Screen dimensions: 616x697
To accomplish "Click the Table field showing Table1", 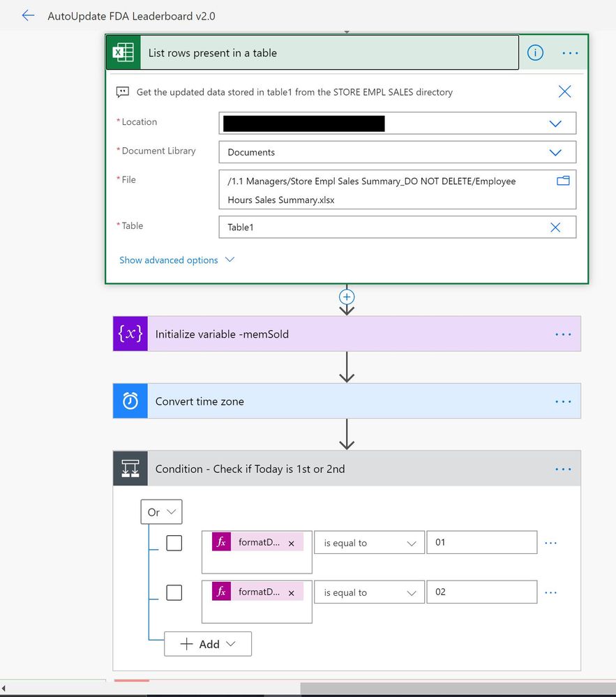I will click(x=398, y=227).
